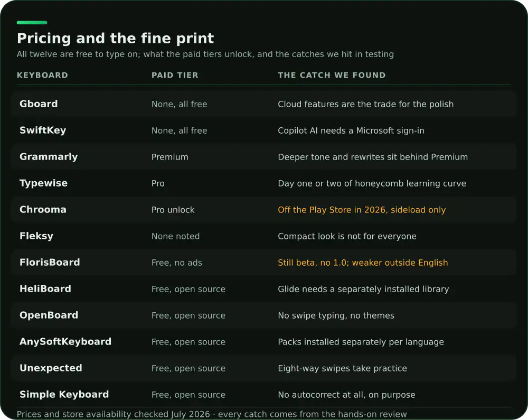Viewport: 528px width, 420px height.
Task: Click 'None, all free' in the SwiftKey row
Action: 179,130
